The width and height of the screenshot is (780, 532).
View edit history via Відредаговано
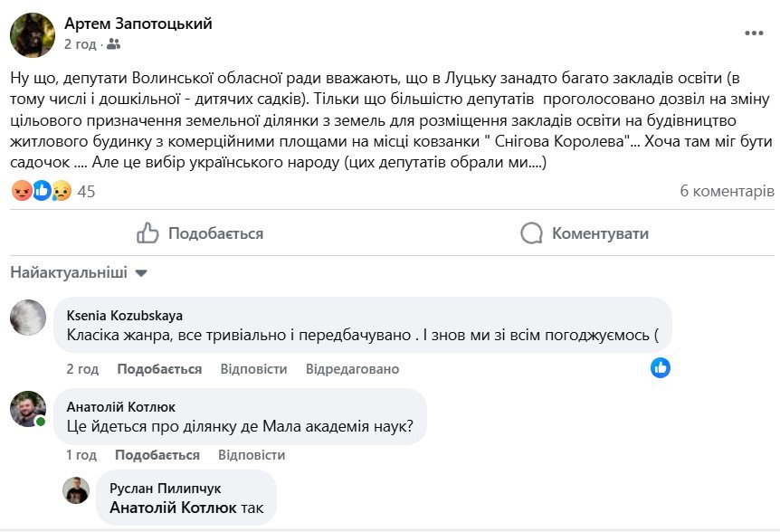click(x=352, y=369)
